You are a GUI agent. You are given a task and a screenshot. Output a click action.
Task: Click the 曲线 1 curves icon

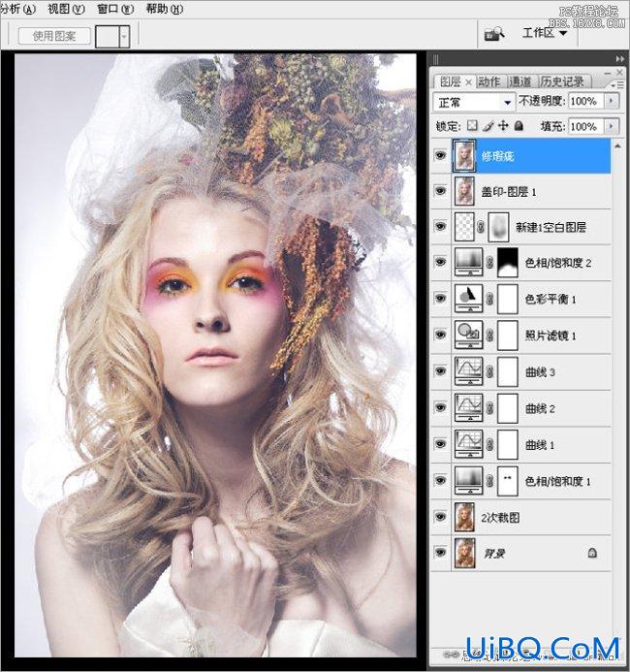coord(468,444)
